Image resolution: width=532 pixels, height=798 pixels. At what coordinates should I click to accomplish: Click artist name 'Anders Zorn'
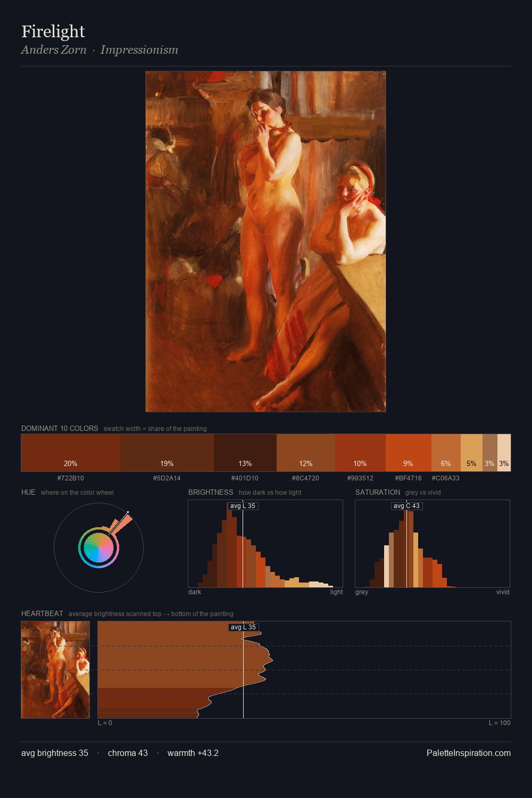coord(54,49)
